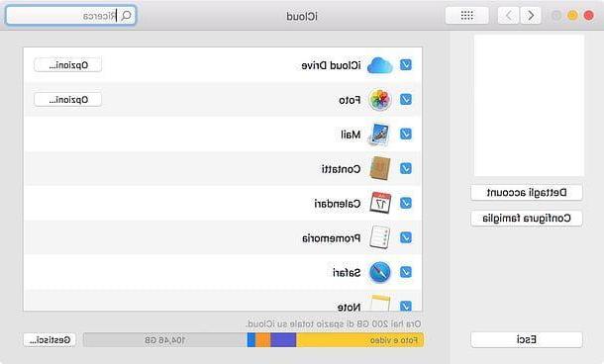Click the Calendari calendar icon

point(380,203)
